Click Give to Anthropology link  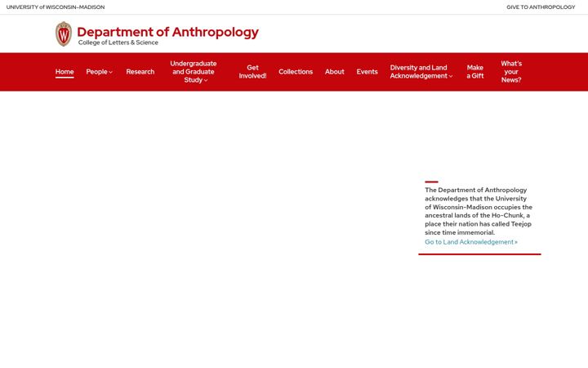[541, 7]
